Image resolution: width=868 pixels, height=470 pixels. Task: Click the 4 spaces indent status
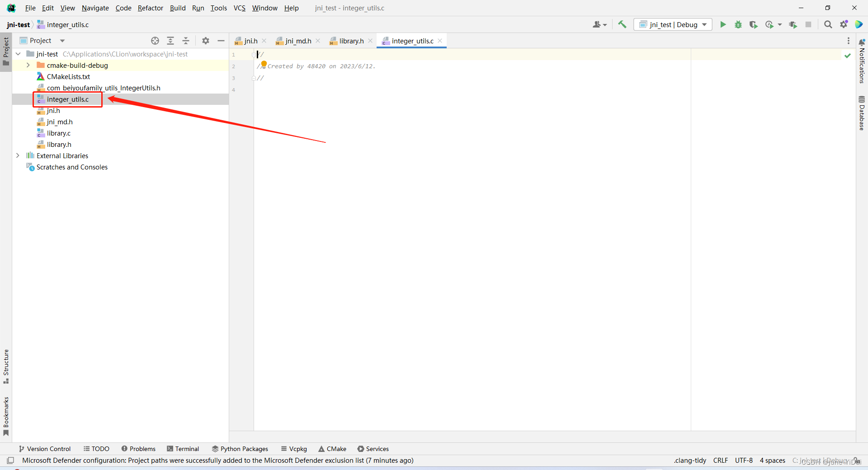(x=773, y=461)
